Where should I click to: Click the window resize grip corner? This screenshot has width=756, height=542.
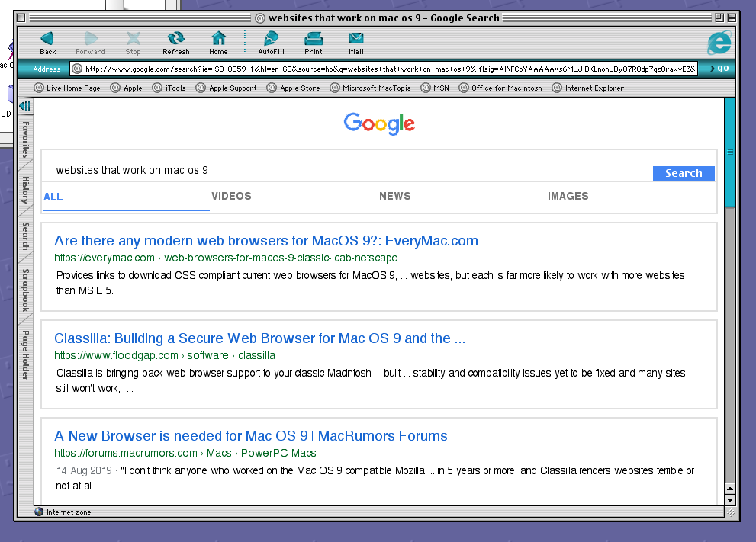(x=731, y=512)
